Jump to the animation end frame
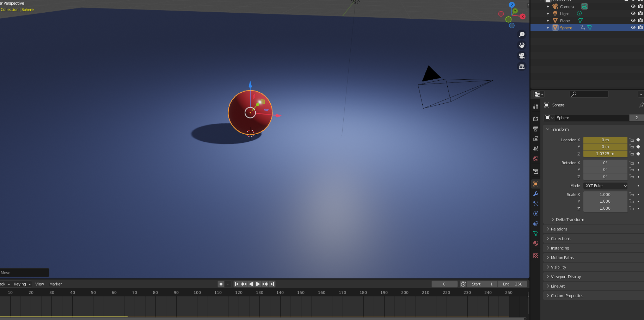This screenshot has width=644, height=320. click(272, 284)
